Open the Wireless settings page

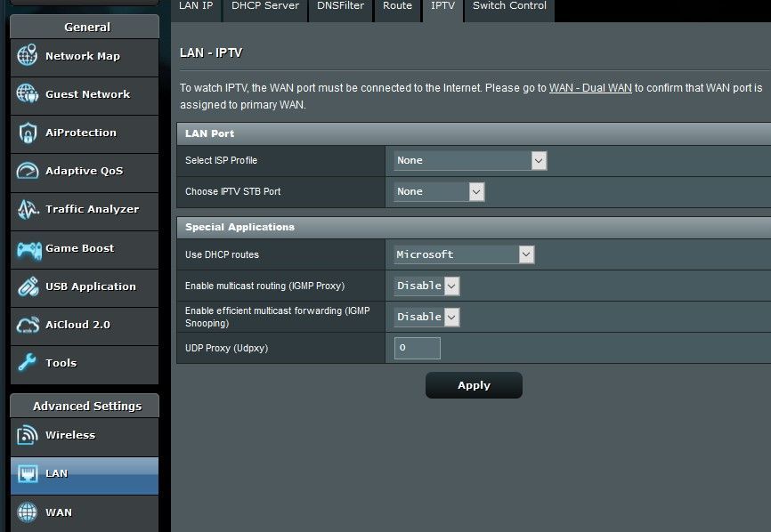[x=84, y=436]
